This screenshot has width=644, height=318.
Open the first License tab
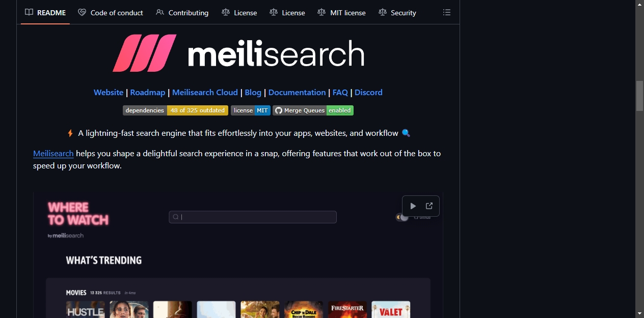coord(239,13)
